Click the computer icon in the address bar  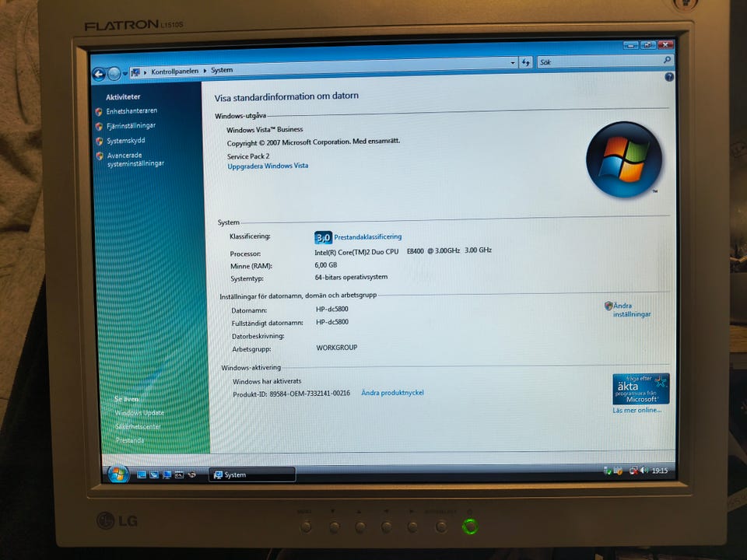135,72
